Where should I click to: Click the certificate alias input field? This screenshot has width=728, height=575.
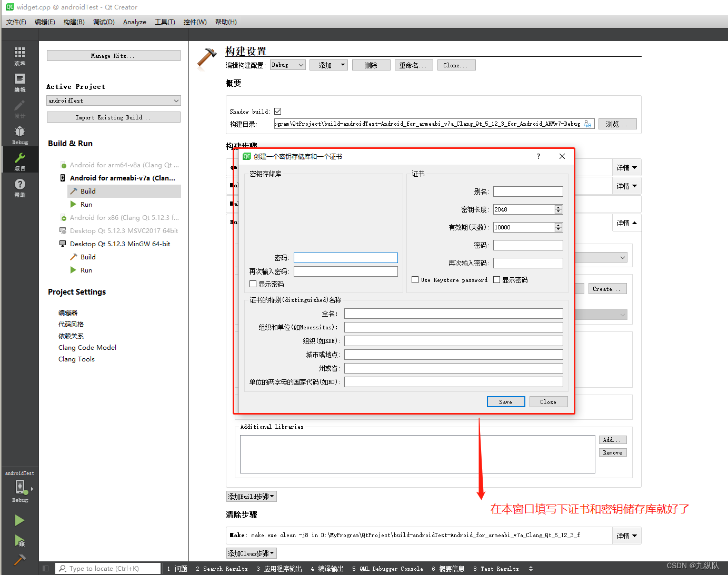click(528, 191)
